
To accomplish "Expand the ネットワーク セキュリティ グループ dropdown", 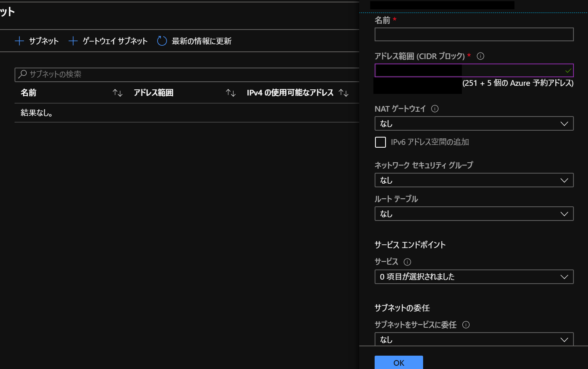I will 474,180.
